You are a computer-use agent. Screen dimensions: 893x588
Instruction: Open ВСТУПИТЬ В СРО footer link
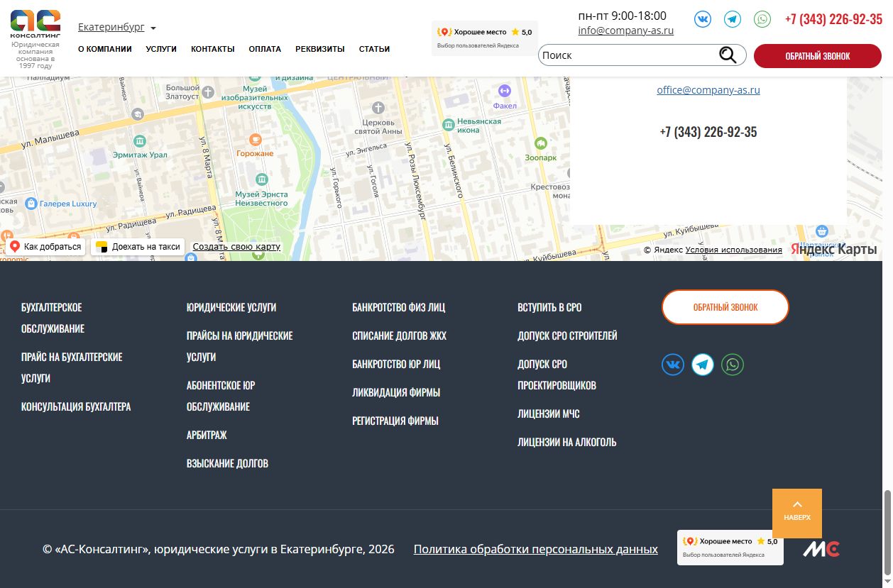coord(549,307)
